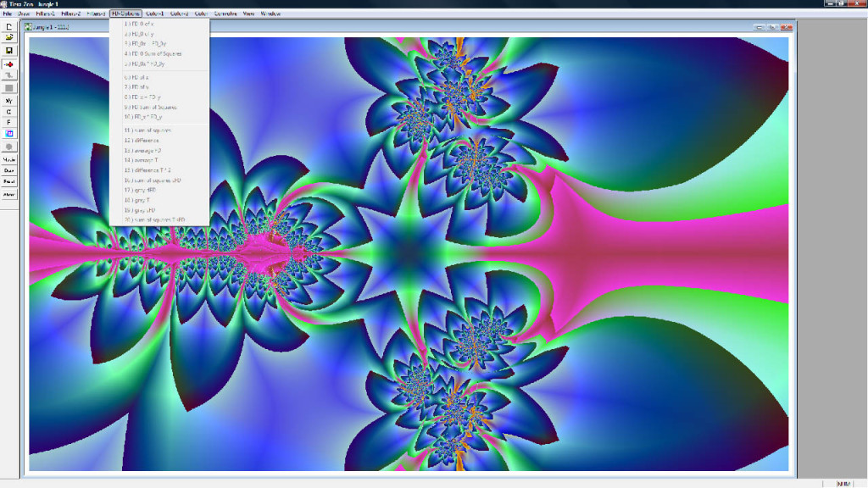Click the blue-magenta square zoom icon
The height and width of the screenshot is (488, 868).
(9, 133)
